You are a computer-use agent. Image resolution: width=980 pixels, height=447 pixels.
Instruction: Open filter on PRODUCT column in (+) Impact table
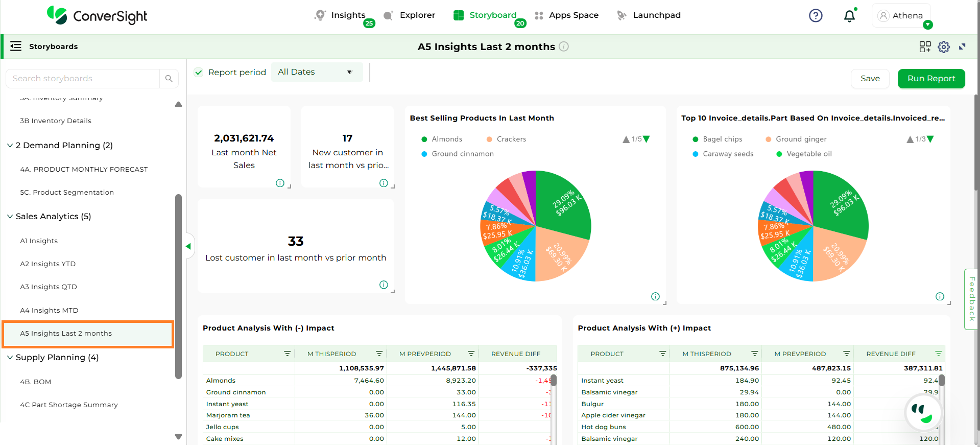pos(662,354)
